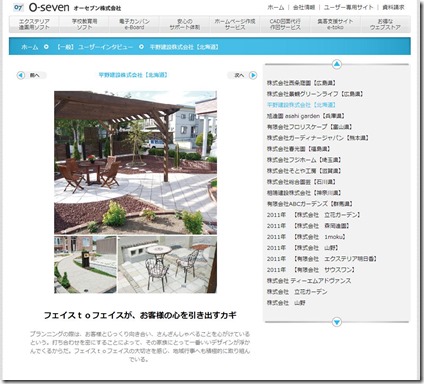The image size is (424, 384).
Task: Open 2011年 株式会社 立花ガーデン link
Action: click(x=313, y=215)
